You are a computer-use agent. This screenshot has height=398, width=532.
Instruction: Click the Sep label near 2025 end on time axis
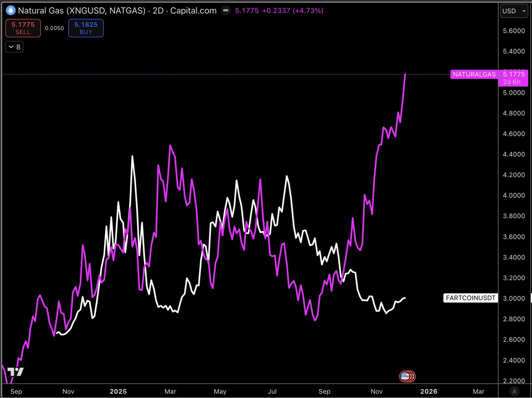click(325, 391)
